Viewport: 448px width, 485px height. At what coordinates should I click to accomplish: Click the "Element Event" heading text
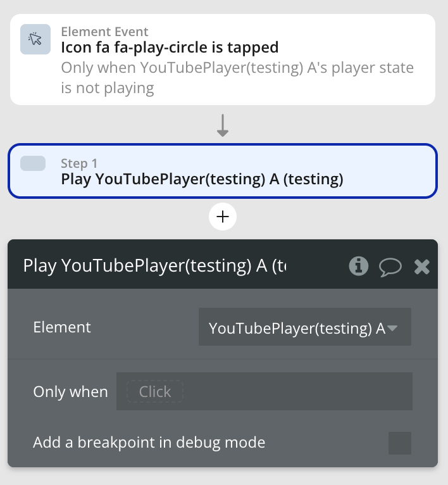point(104,31)
